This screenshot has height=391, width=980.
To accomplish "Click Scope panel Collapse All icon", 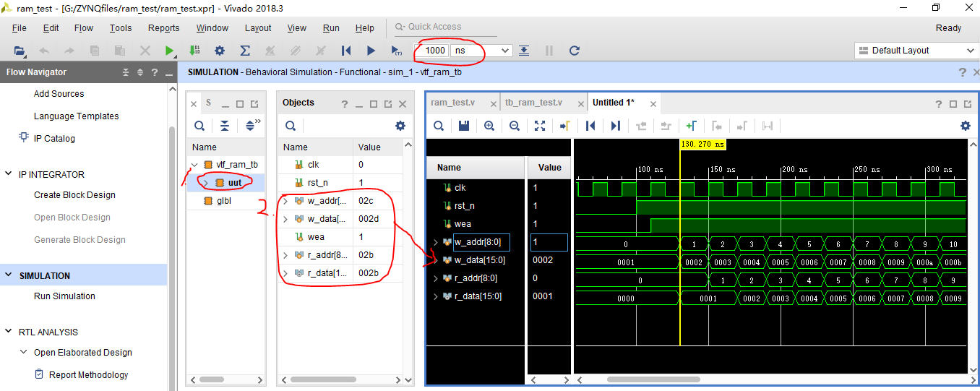I will click(x=225, y=126).
